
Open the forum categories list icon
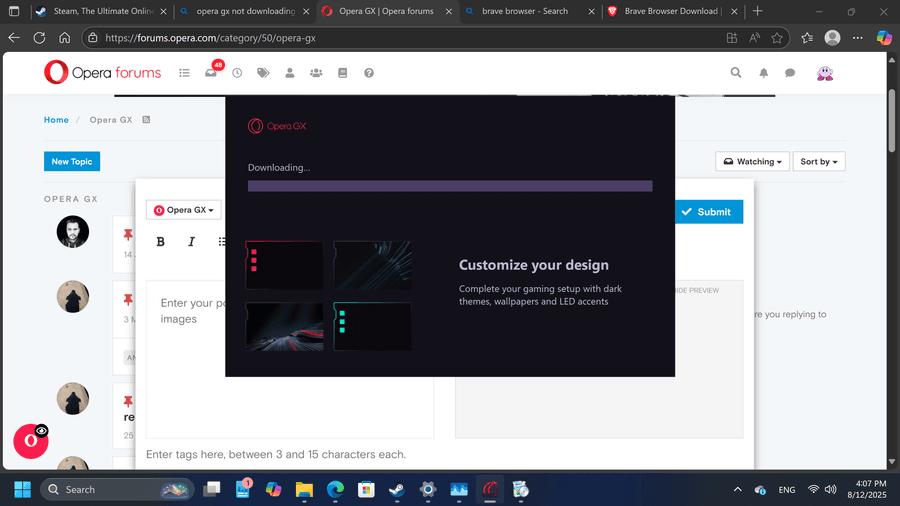point(184,73)
